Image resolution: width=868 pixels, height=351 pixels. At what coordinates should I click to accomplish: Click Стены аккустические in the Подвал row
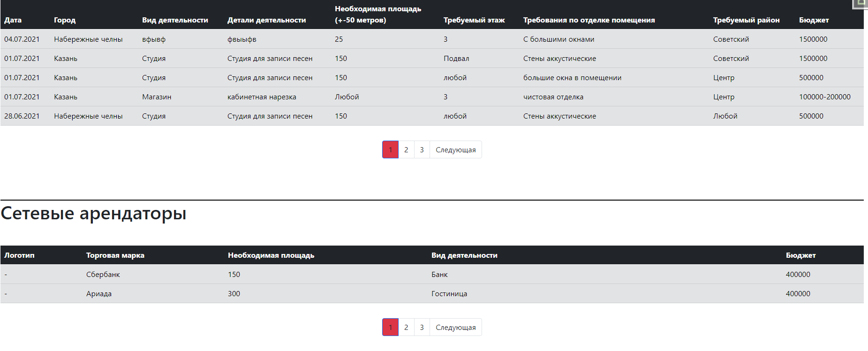point(559,59)
